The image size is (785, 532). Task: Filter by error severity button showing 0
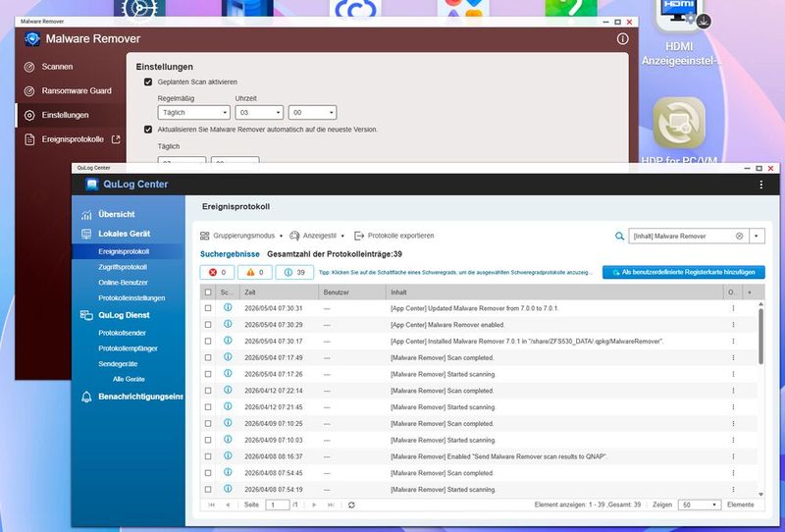click(217, 273)
